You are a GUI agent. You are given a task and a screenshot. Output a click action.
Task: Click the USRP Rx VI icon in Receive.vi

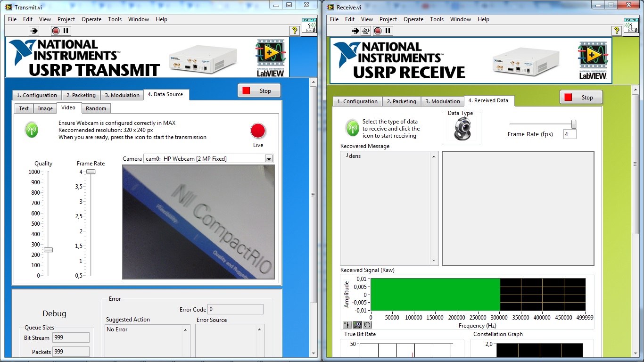coord(631,25)
